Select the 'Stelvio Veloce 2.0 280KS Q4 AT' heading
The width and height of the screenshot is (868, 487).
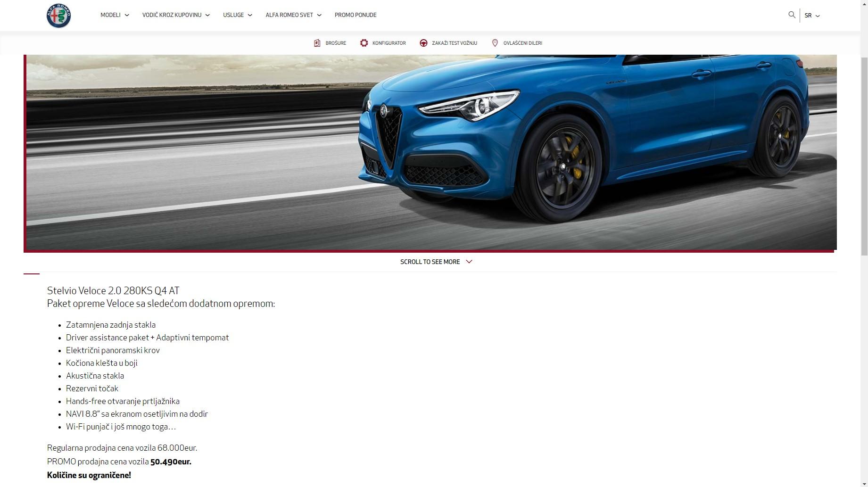click(x=113, y=290)
